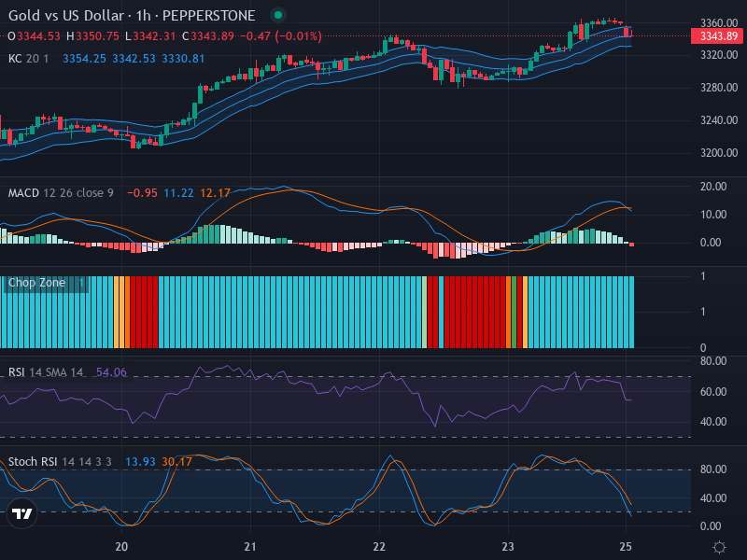Click the 3200.00 price axis label
Screen dimensions: 747x560
(x=719, y=153)
